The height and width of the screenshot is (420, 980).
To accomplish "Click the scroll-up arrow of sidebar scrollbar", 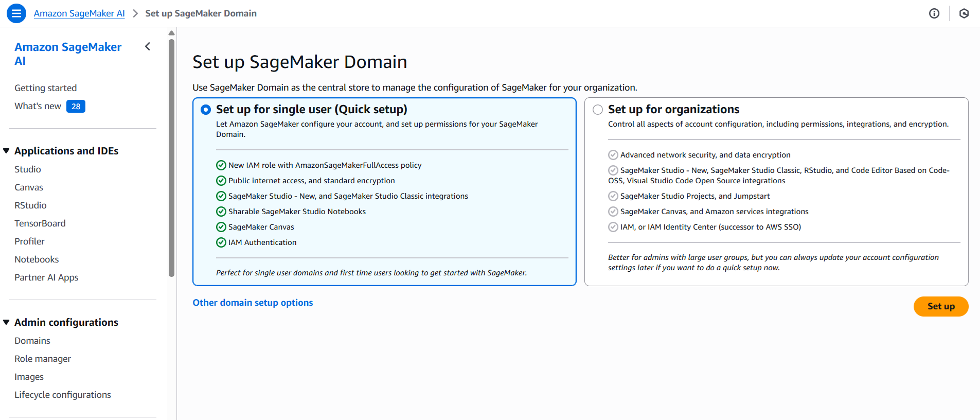I will (x=172, y=33).
